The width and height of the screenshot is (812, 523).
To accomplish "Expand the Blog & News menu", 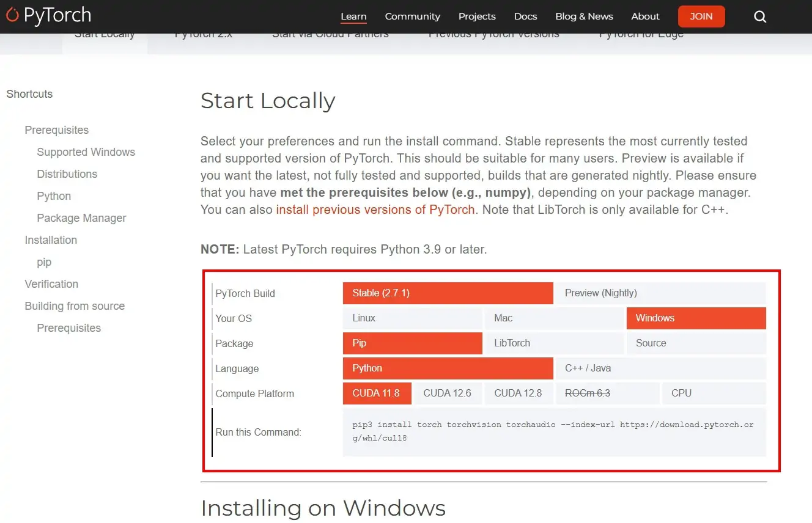I will [584, 16].
